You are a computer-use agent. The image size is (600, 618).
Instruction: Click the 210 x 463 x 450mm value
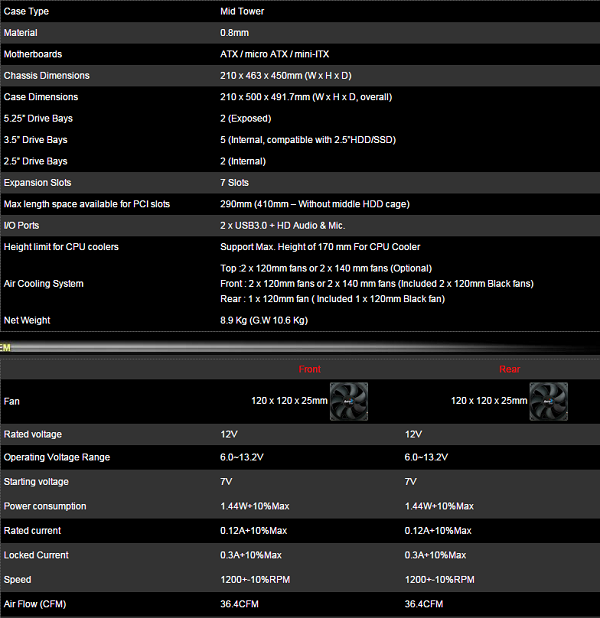(286, 75)
